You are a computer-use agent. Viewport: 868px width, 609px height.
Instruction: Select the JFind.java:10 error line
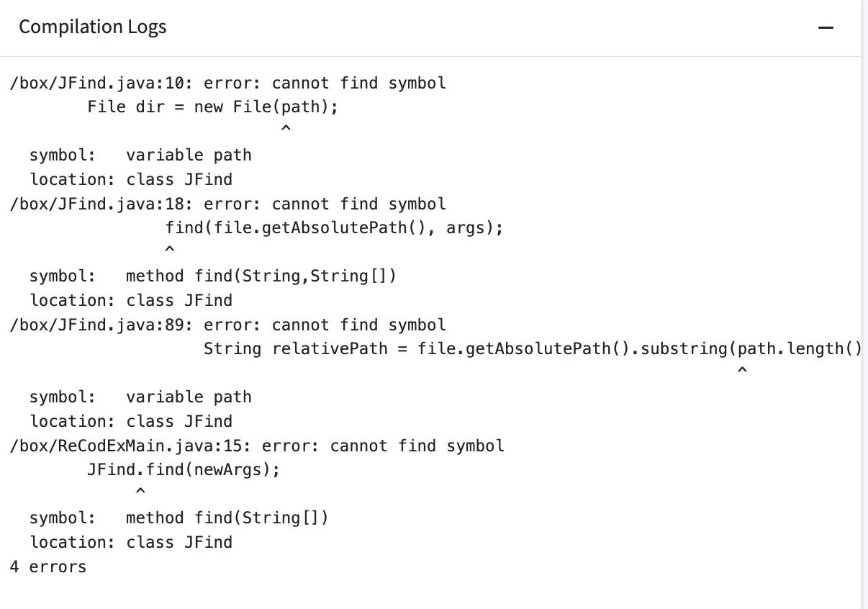coord(227,83)
